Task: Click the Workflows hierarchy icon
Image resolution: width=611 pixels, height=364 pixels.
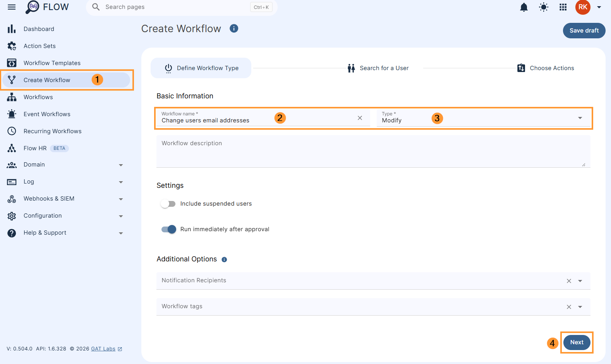Action: 12,97
